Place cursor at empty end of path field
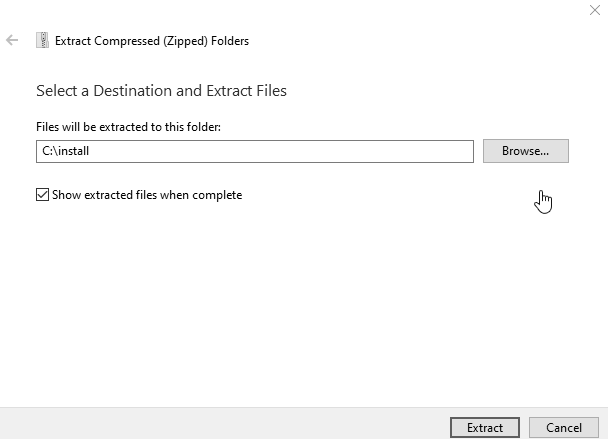This screenshot has width=608, height=439. coord(279,151)
